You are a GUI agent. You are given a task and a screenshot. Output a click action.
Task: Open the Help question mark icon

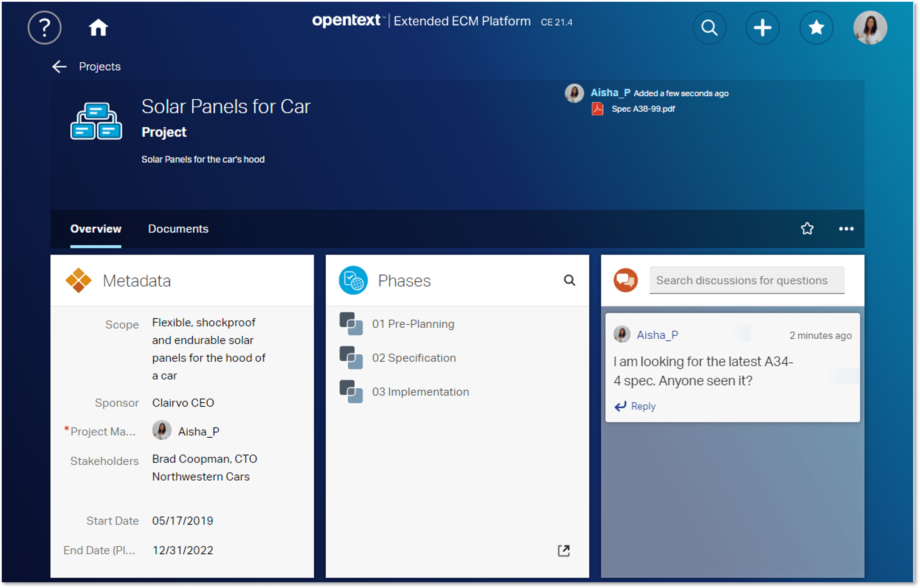click(x=44, y=27)
